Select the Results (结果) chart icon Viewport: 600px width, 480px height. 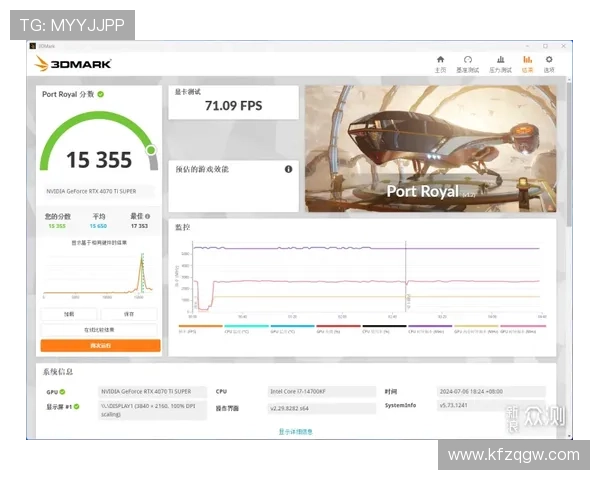pyautogui.click(x=527, y=63)
